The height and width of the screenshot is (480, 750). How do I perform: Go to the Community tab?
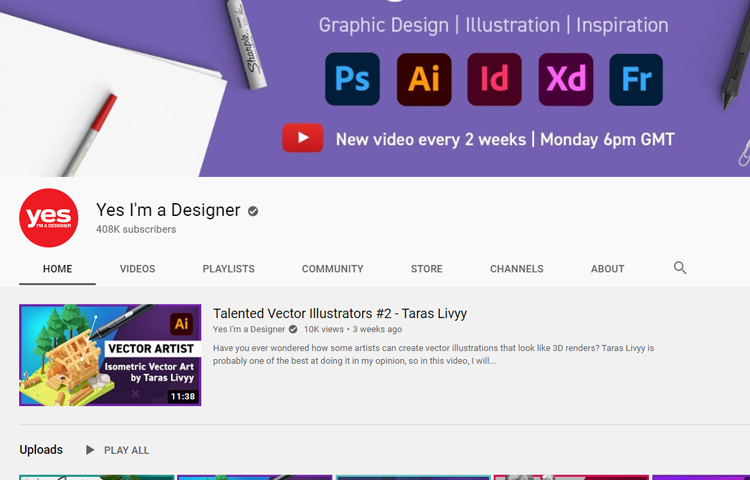[332, 269]
